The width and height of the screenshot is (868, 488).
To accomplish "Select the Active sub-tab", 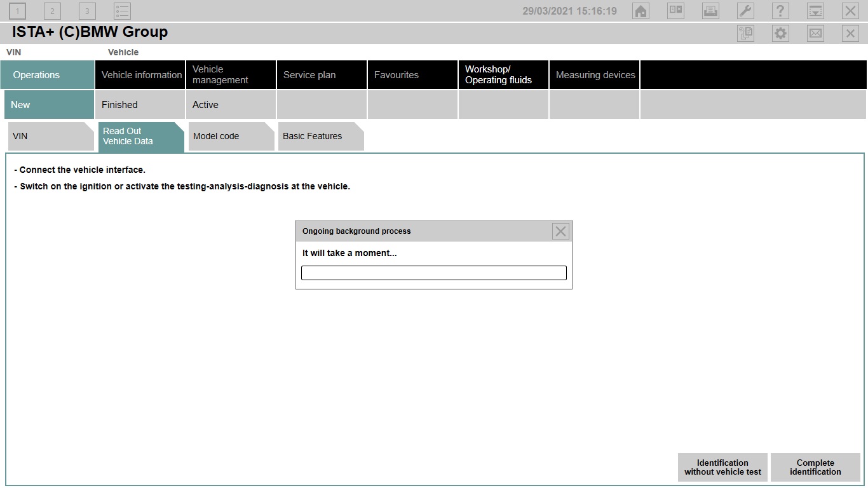I will (231, 104).
